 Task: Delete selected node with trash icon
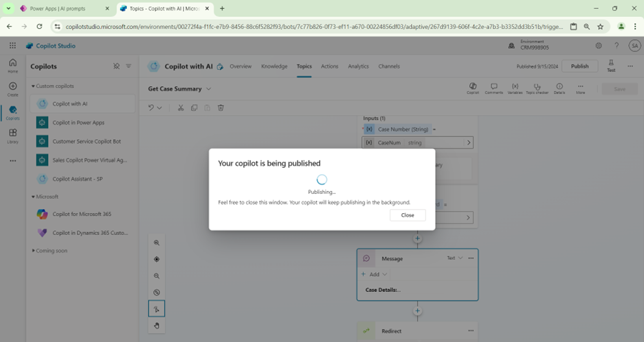click(x=221, y=108)
